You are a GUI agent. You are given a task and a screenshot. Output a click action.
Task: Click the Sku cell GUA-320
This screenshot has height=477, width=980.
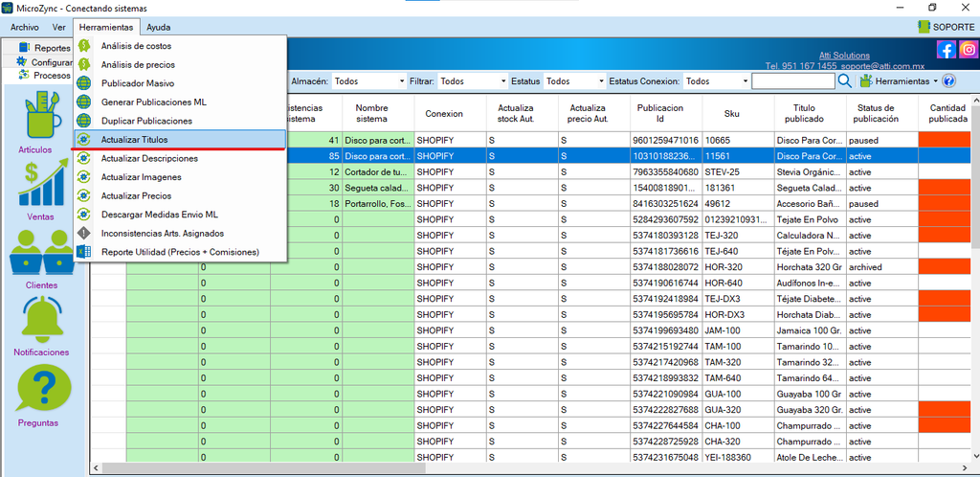click(x=738, y=410)
